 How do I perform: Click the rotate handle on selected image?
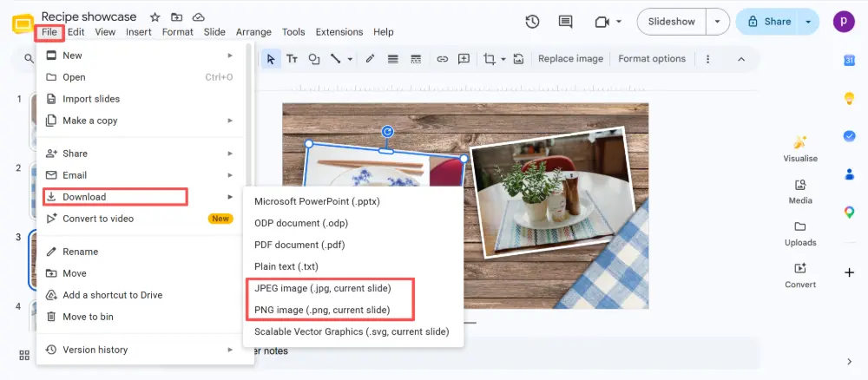388,132
